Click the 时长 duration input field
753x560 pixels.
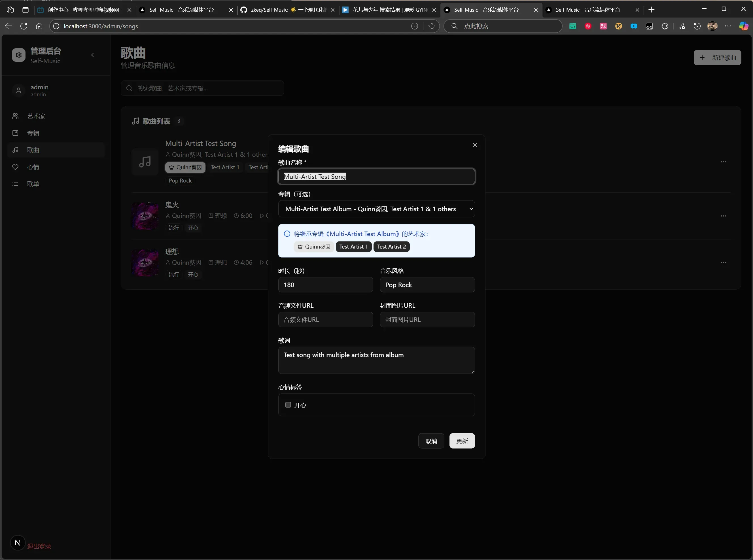(325, 285)
